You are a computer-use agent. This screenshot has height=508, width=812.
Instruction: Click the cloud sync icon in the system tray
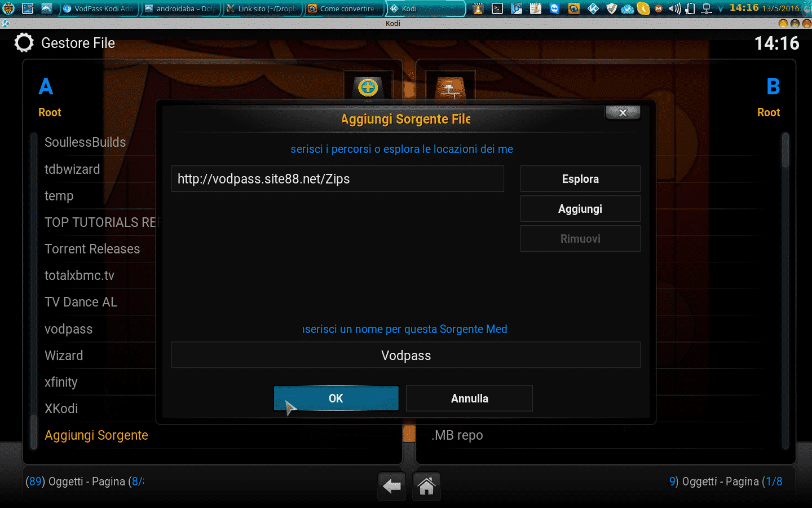[x=627, y=9]
